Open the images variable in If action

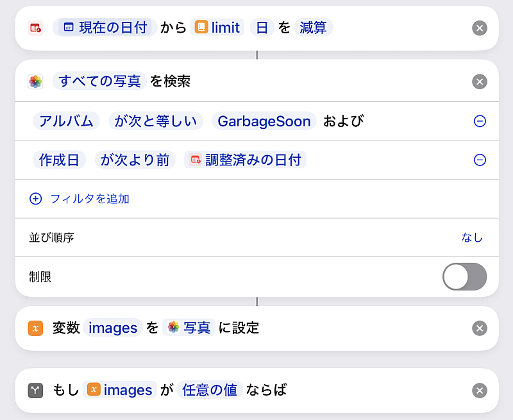pos(120,390)
